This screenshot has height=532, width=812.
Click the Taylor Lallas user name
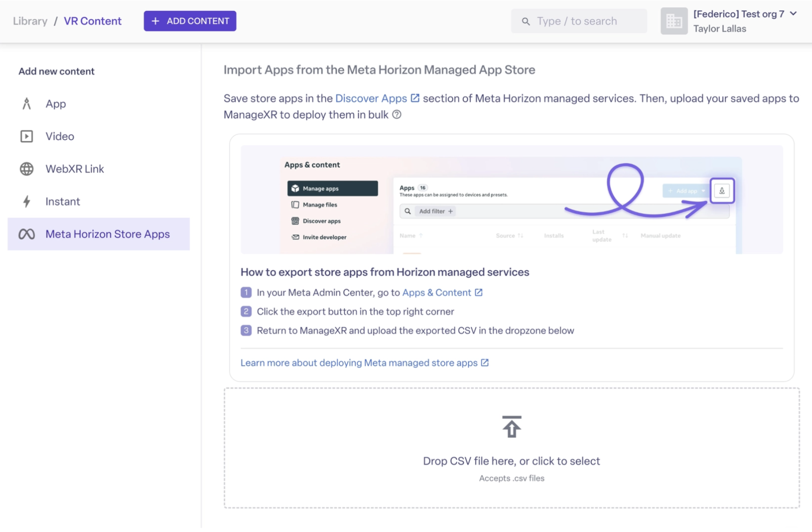pyautogui.click(x=720, y=29)
